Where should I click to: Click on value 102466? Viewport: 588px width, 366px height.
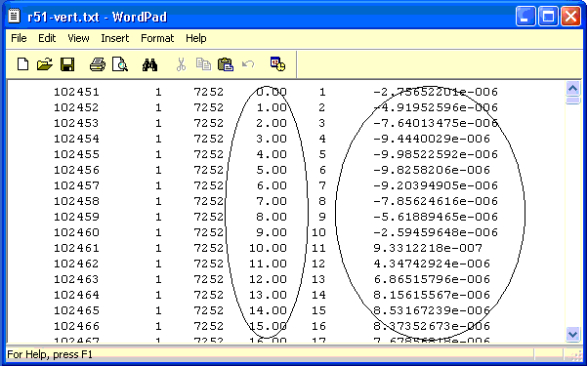(76, 326)
